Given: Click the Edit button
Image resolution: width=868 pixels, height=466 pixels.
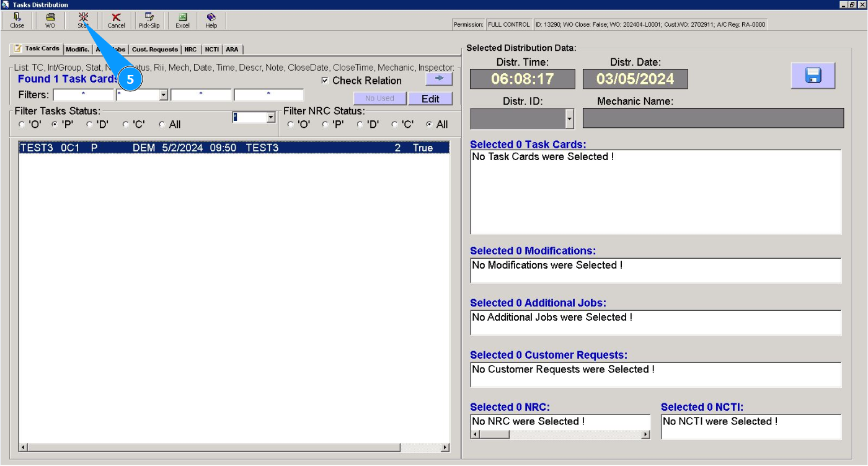Looking at the screenshot, I should (430, 99).
